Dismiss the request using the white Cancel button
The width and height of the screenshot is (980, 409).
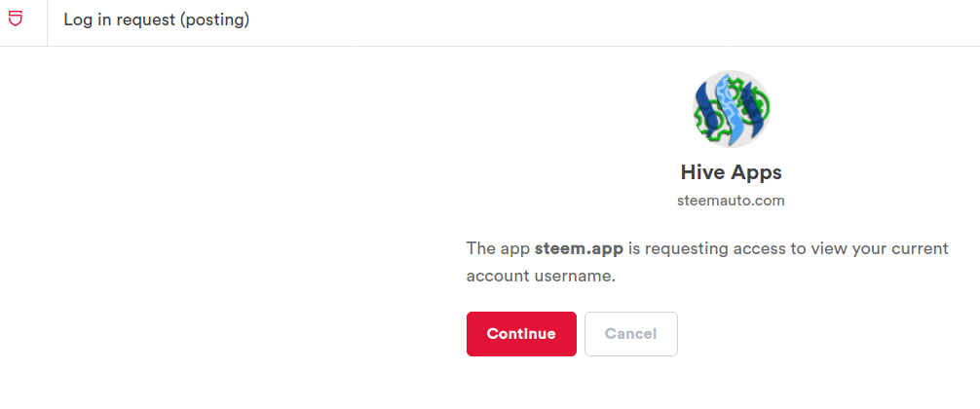[x=630, y=334]
